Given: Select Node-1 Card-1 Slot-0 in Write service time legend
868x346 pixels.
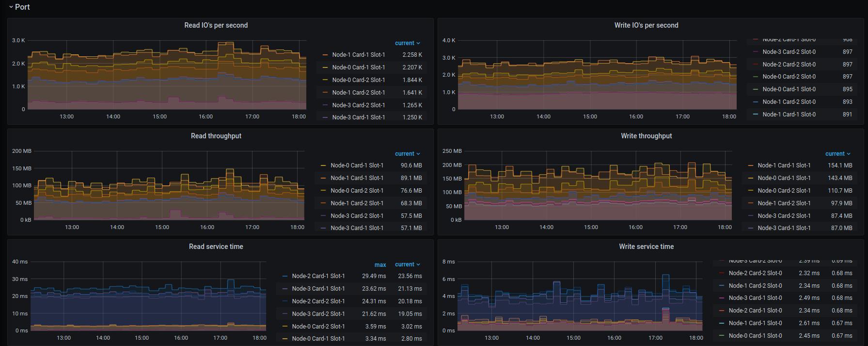Looking at the screenshot, I should 755,323.
